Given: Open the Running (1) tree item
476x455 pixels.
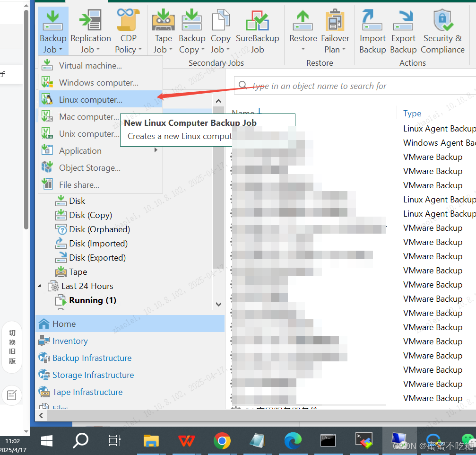Looking at the screenshot, I should tap(86, 300).
